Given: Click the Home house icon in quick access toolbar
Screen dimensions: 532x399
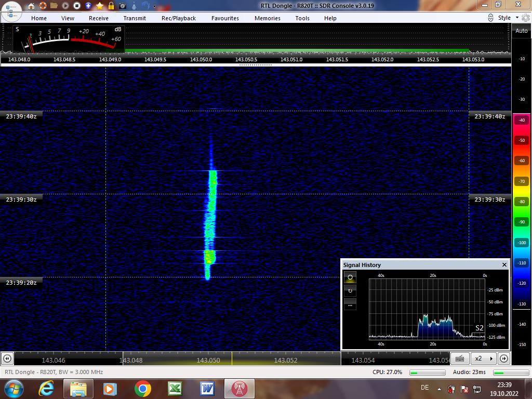Looking at the screenshot, I should (31, 5).
